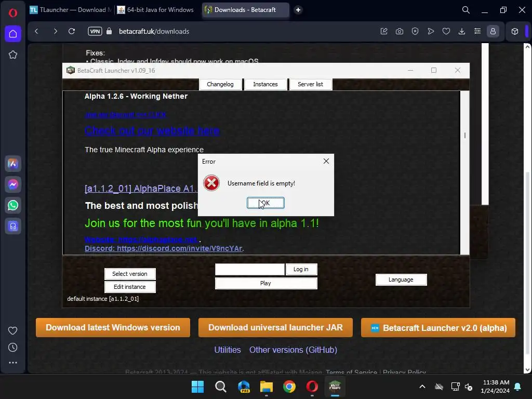Screen dimensions: 532x399
Task: Open Other versions (GitHub) link
Action: pos(293,350)
